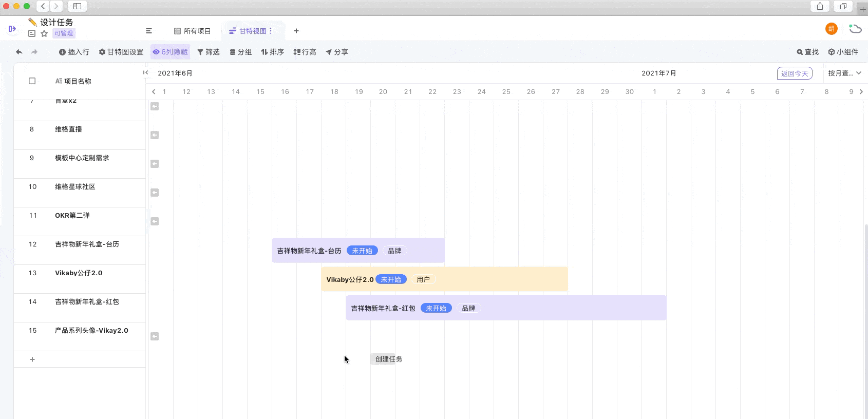Screen dimensions: 868x419
Task: Add a new view with plus icon
Action: click(296, 31)
